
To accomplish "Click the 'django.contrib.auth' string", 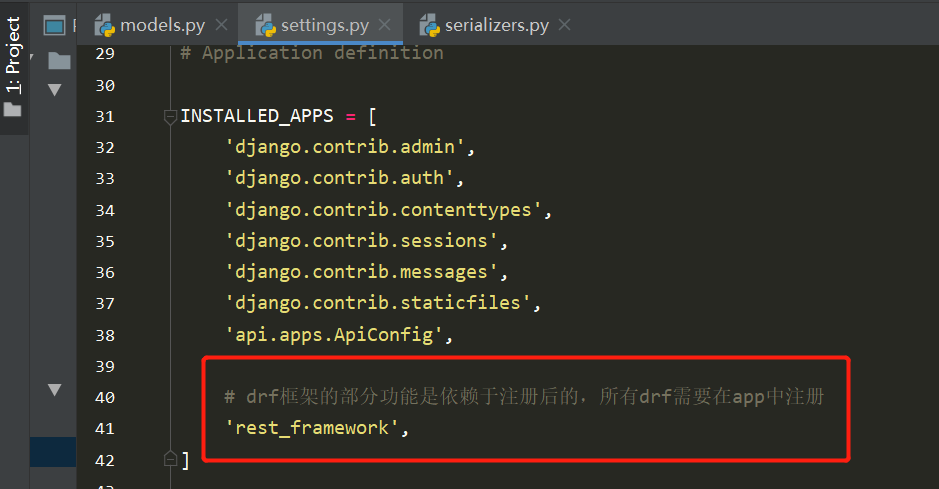I will (x=340, y=178).
